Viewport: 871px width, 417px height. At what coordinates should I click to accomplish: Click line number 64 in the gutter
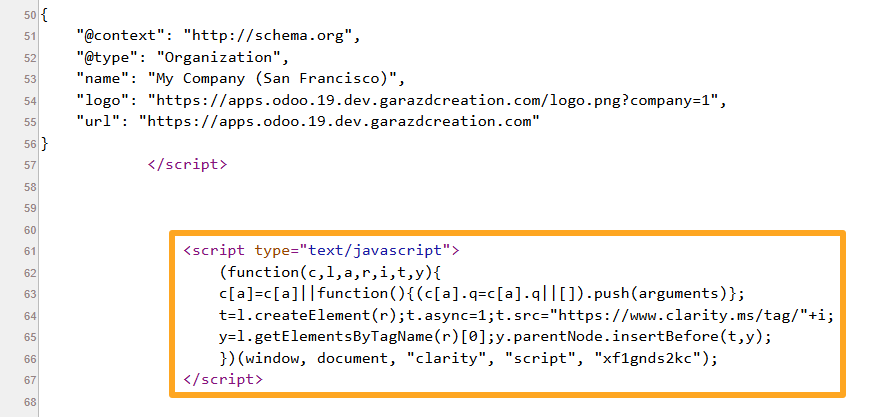[x=30, y=316]
